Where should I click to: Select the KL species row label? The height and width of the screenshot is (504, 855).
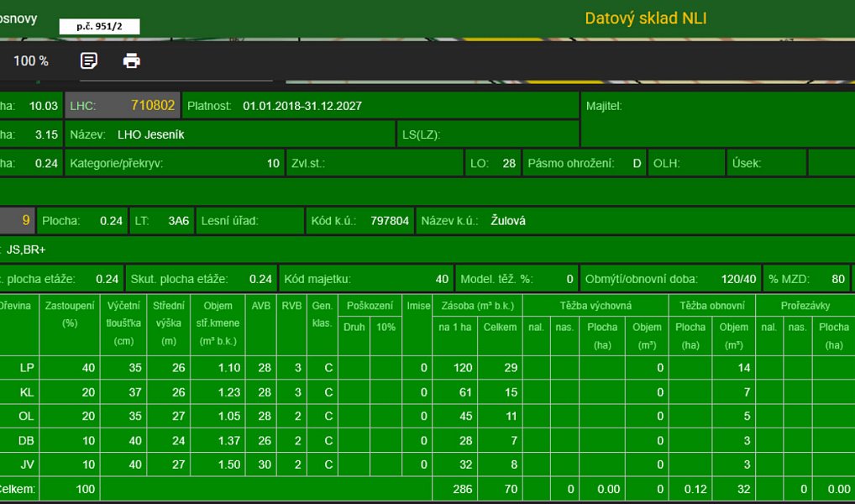point(27,392)
